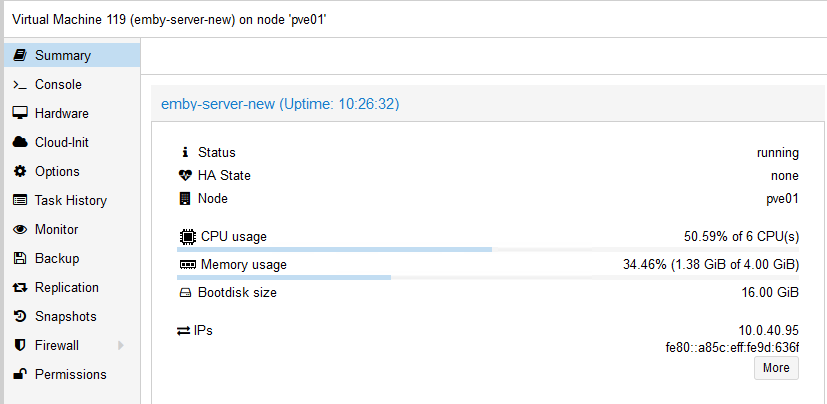Expand the Firewall submenu arrow
Viewport: 827px width, 404px height.
pyautogui.click(x=121, y=346)
